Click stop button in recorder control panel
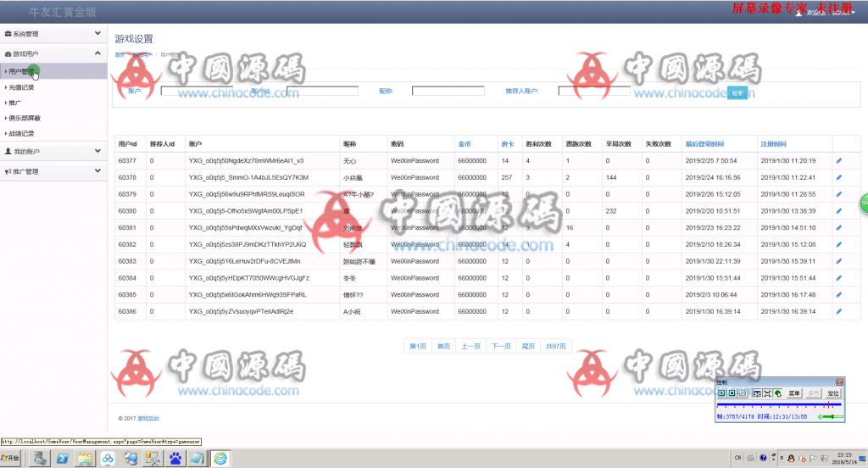 [732, 393]
